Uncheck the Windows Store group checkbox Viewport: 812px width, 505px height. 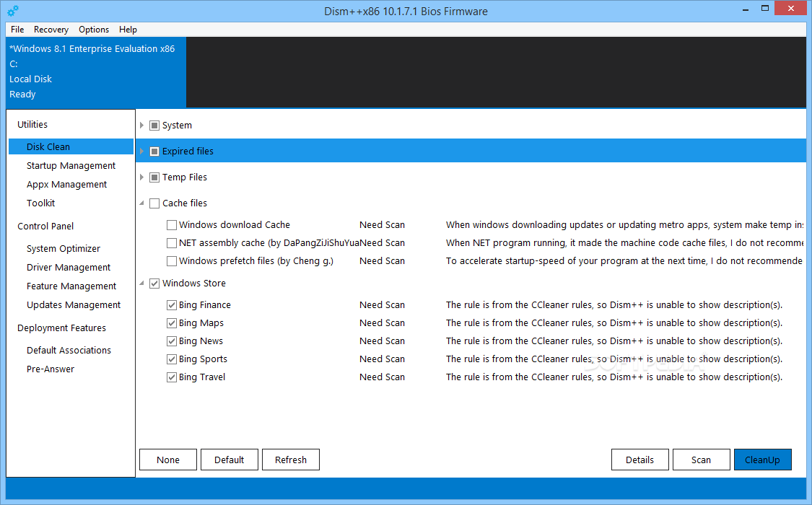154,283
